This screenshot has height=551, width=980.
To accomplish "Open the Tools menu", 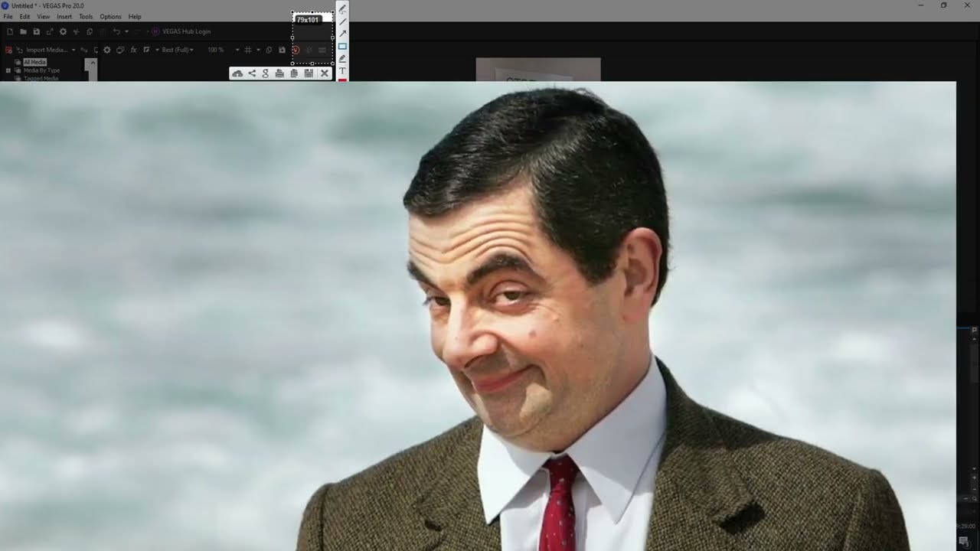I will [86, 16].
